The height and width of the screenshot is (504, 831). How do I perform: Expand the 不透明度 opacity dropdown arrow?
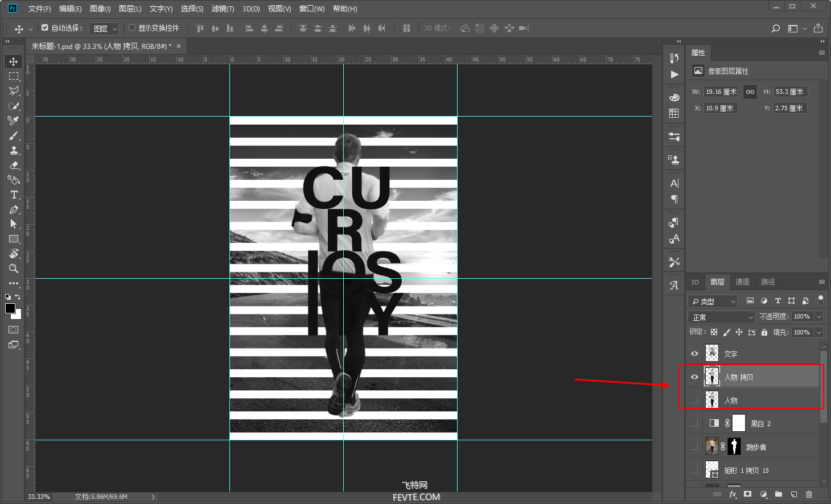(819, 317)
